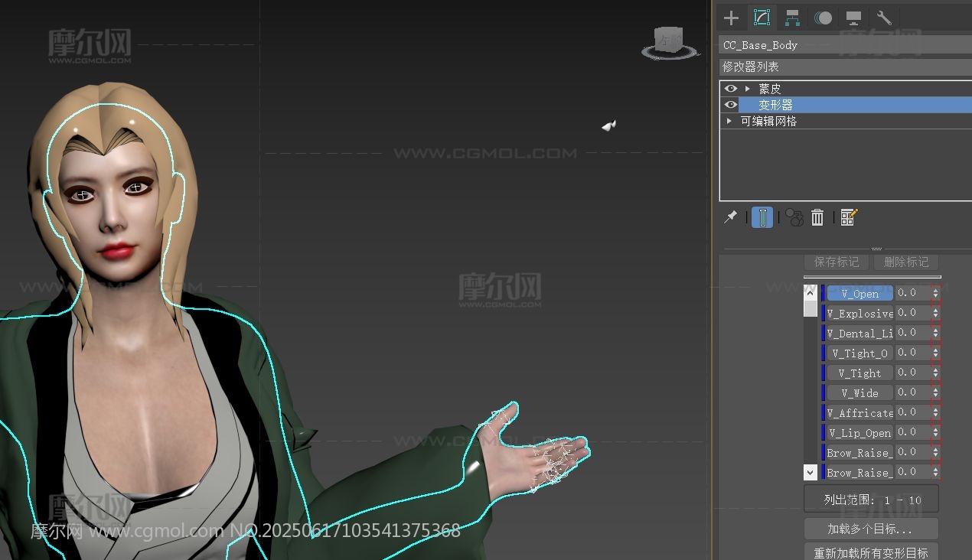Image resolution: width=972 pixels, height=560 pixels.
Task: Click the spinner arrows beside V_Affricate value
Action: pyautogui.click(x=935, y=412)
